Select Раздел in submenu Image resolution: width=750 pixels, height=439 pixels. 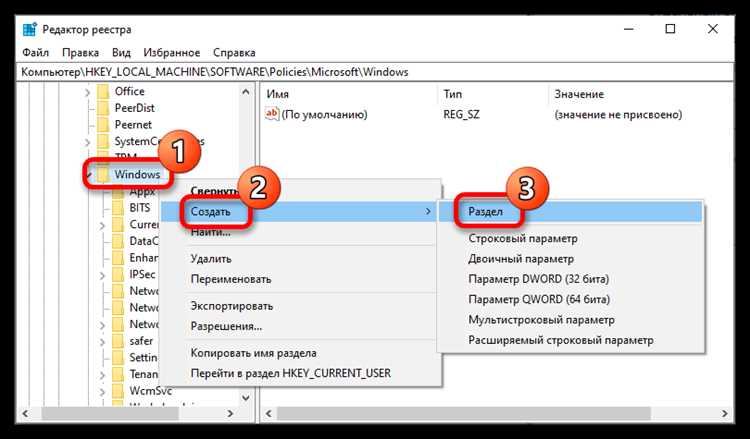571,211
